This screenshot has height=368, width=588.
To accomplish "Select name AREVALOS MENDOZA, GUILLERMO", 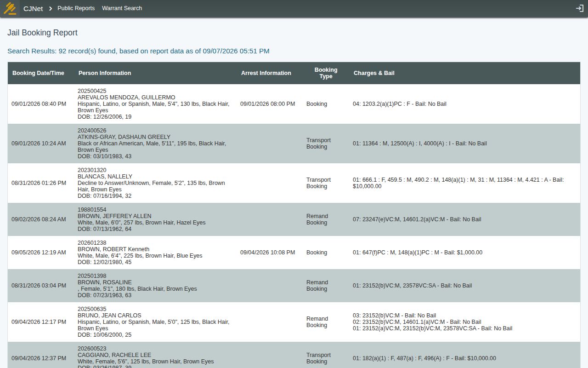I will pyautogui.click(x=126, y=98).
